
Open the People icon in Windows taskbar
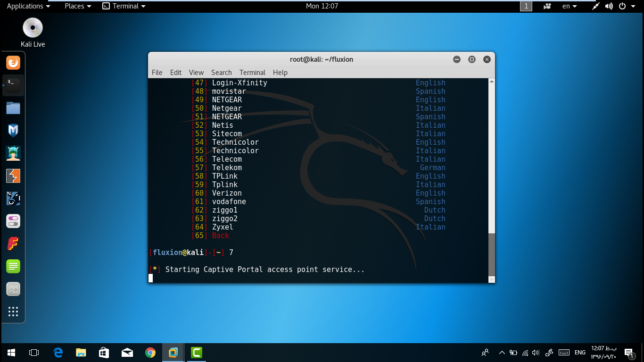485,353
